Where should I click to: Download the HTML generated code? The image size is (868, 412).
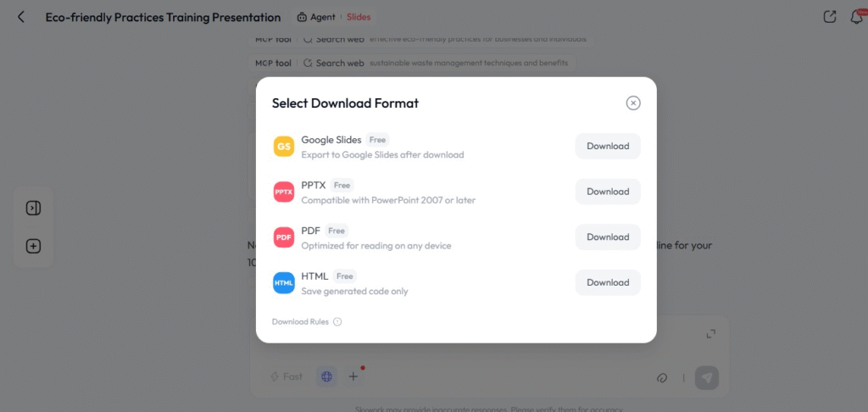pos(608,283)
